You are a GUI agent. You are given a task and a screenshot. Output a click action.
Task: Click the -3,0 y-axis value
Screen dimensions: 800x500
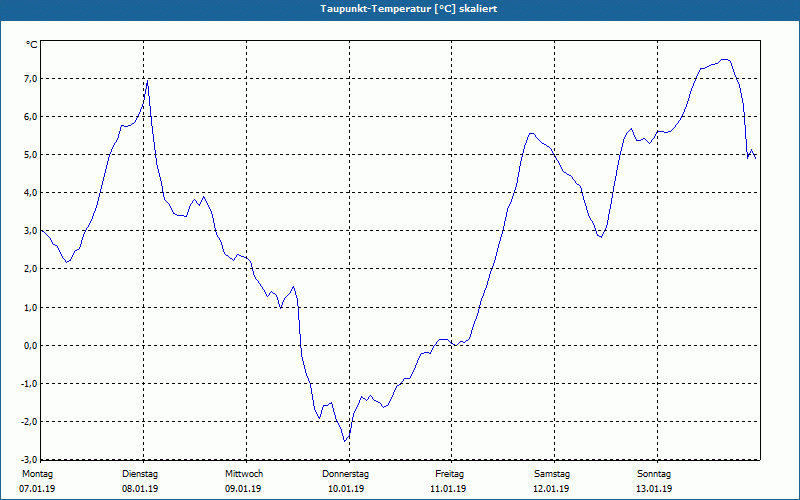[29, 459]
